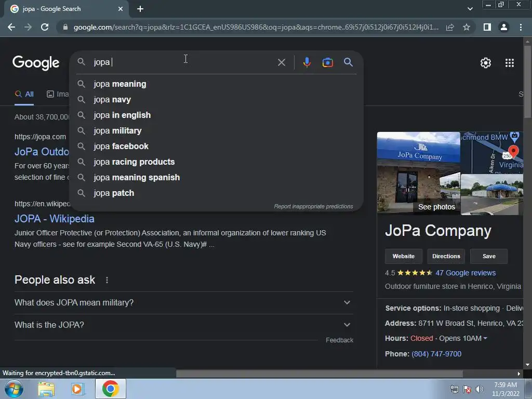Clear the search box with the X icon
This screenshot has height=399, width=532.
(x=281, y=62)
